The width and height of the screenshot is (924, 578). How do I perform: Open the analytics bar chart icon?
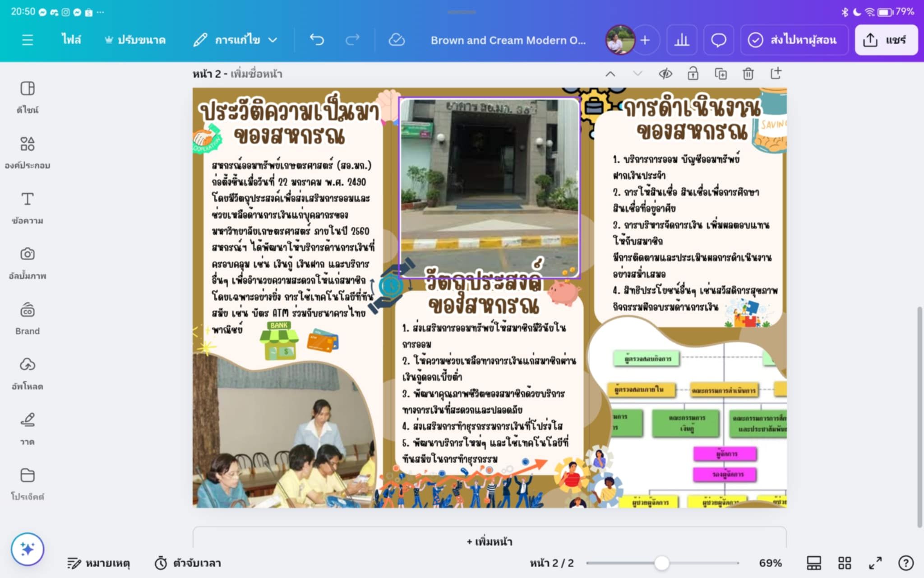pos(682,40)
